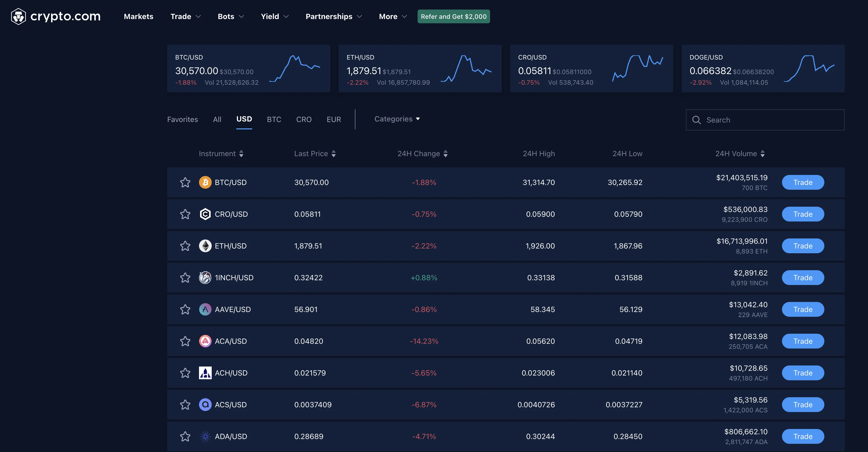
Task: Expand the Bots menu
Action: point(231,16)
